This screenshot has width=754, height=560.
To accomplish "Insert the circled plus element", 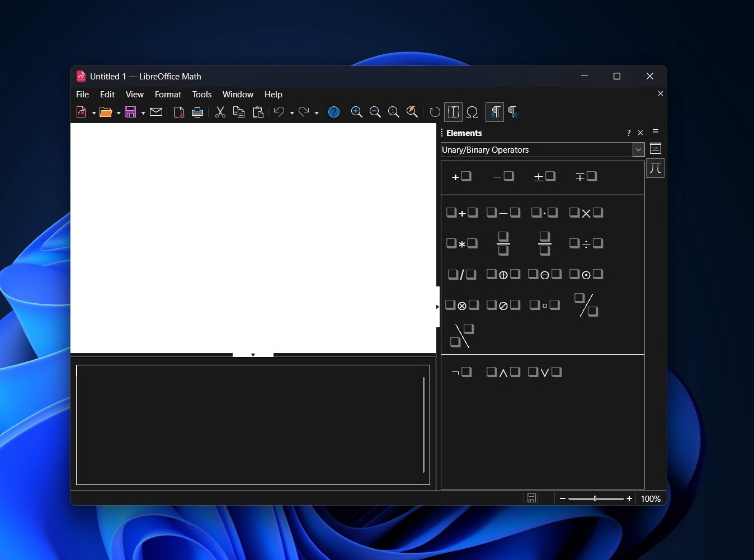I will pos(503,274).
